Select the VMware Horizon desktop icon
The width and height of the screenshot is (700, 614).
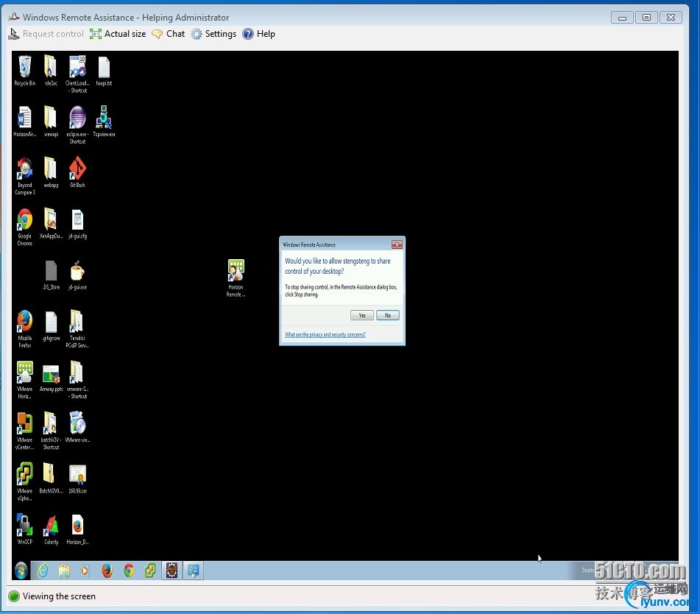click(x=24, y=380)
